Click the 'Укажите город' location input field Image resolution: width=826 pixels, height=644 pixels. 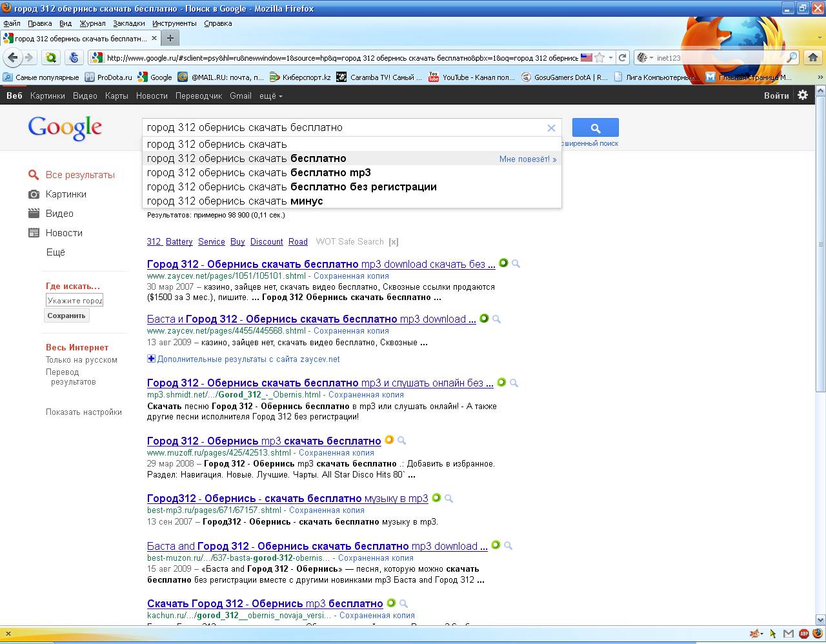click(74, 300)
